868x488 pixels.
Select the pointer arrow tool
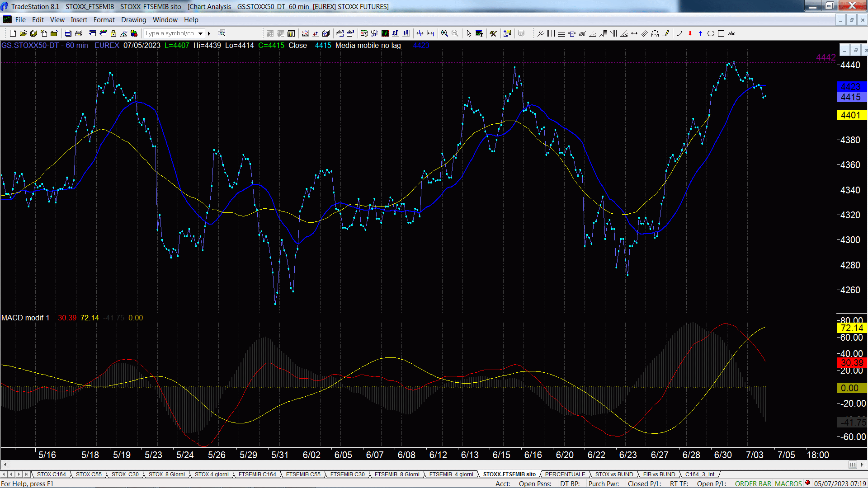pyautogui.click(x=468, y=33)
